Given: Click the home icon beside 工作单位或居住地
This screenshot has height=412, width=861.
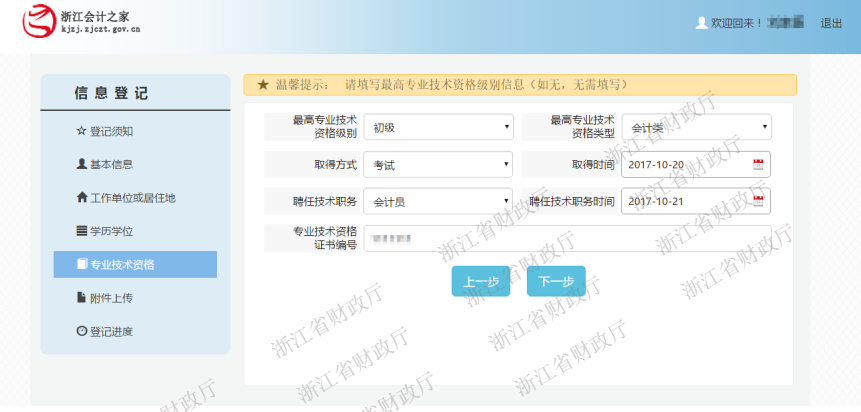Looking at the screenshot, I should (82, 198).
